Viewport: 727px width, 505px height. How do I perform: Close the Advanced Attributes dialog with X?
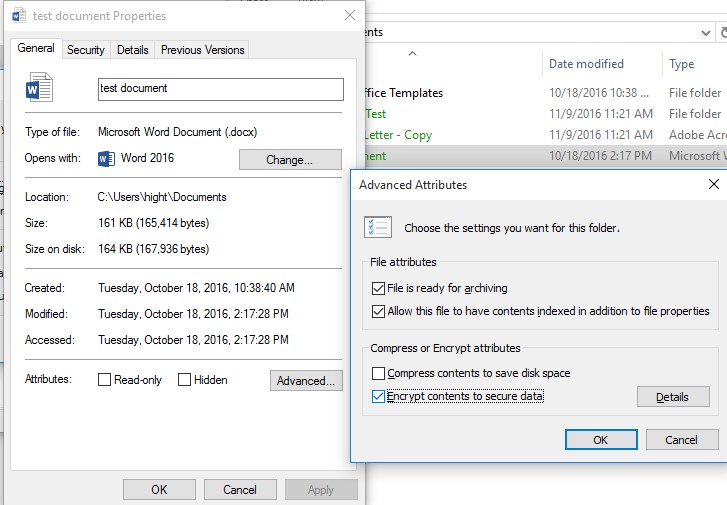[x=713, y=184]
